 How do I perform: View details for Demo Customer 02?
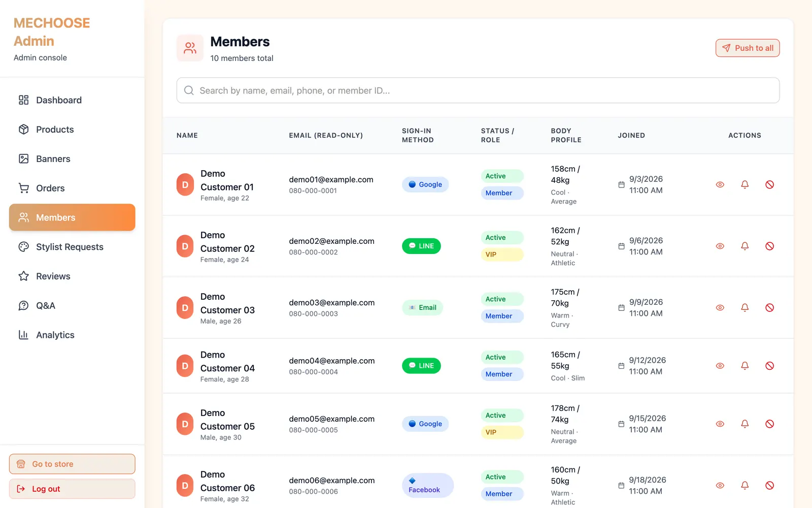720,246
